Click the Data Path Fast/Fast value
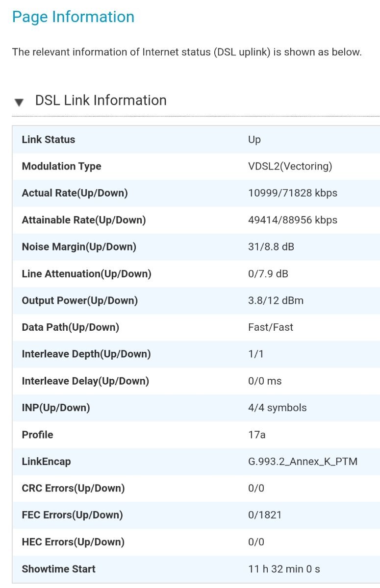The image size is (380, 588). [x=271, y=327]
